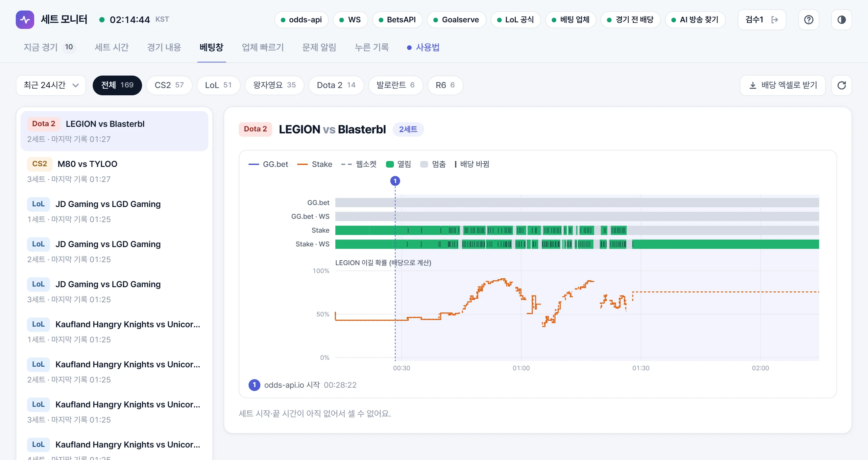Click the 검수1 user button
The height and width of the screenshot is (460, 868).
tap(761, 19)
